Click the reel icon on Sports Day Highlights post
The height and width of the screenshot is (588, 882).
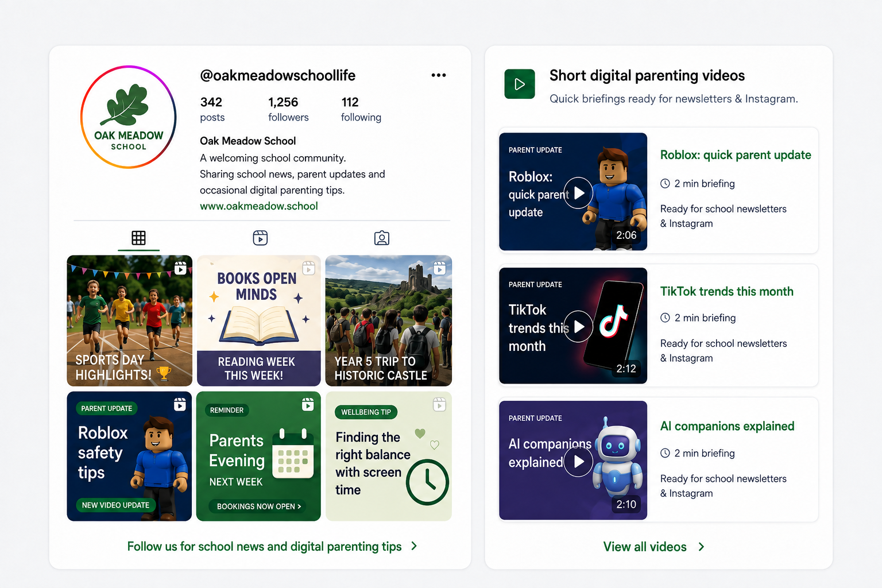[x=180, y=268]
